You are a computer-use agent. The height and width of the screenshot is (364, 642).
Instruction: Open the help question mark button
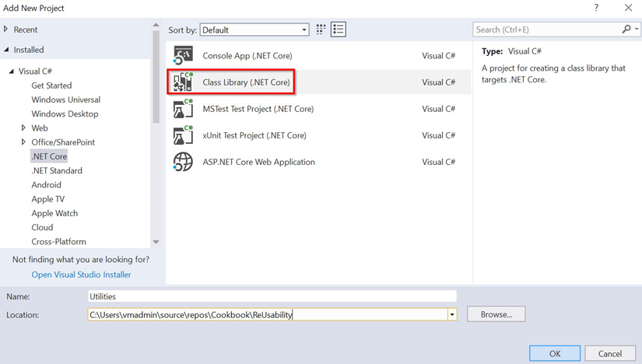[x=597, y=8]
